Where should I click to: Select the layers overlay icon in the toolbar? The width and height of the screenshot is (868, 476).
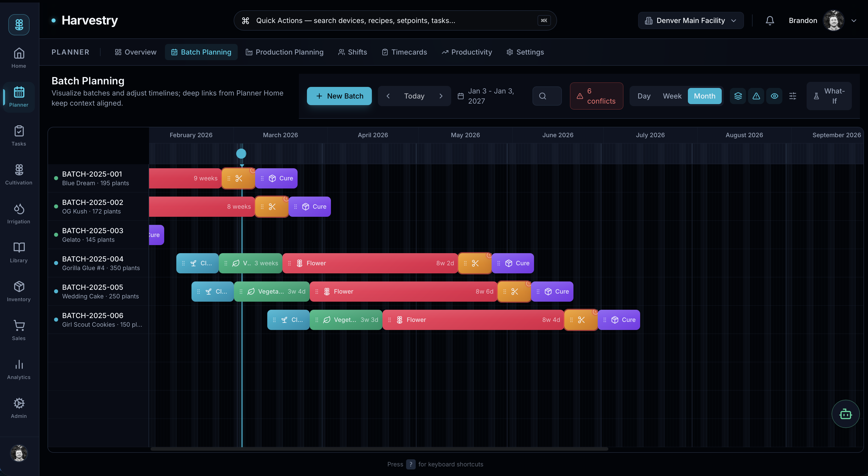tap(738, 96)
